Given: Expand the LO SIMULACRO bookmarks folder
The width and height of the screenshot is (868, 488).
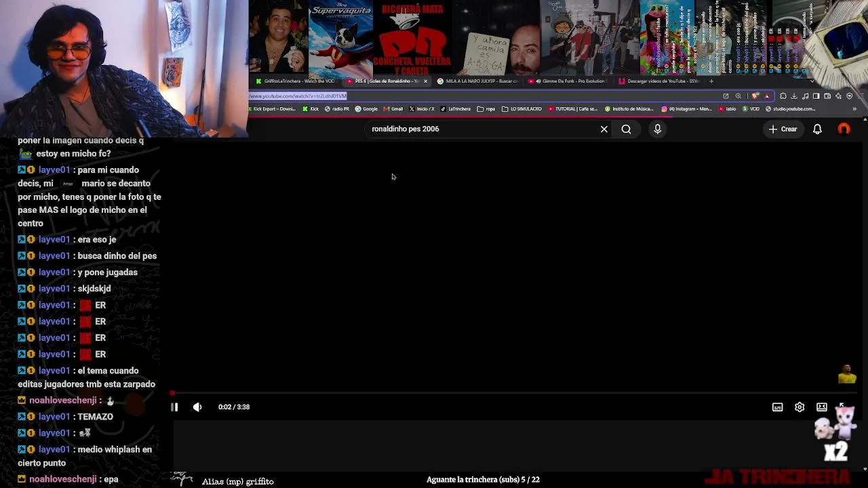Looking at the screenshot, I should point(521,109).
